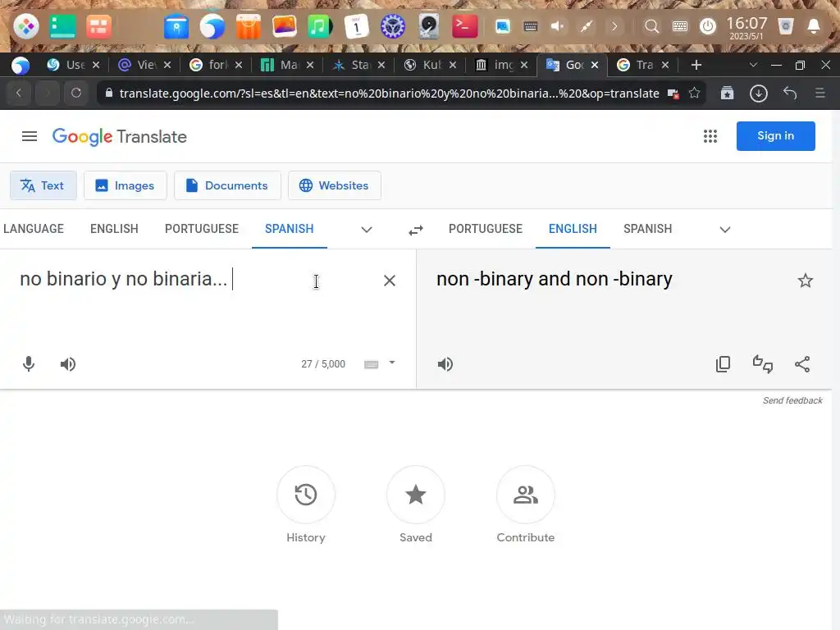
Task: Switch to Documents translation mode
Action: coord(227,185)
